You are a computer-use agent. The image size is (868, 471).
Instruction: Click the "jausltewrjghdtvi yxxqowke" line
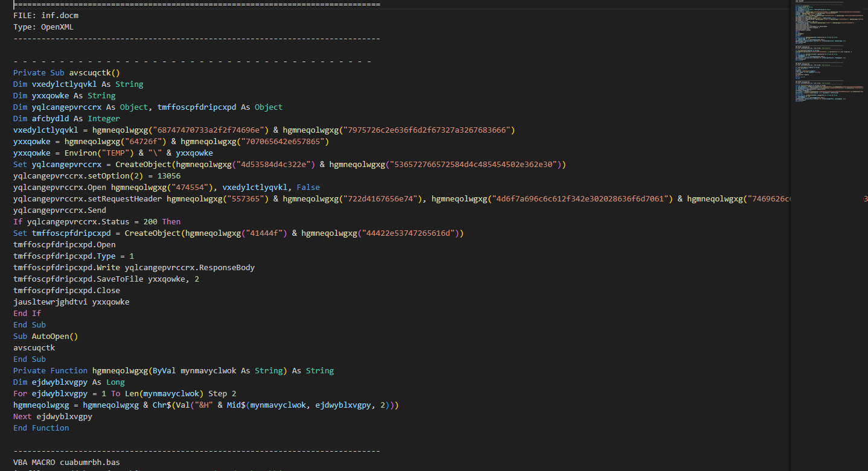click(x=71, y=302)
